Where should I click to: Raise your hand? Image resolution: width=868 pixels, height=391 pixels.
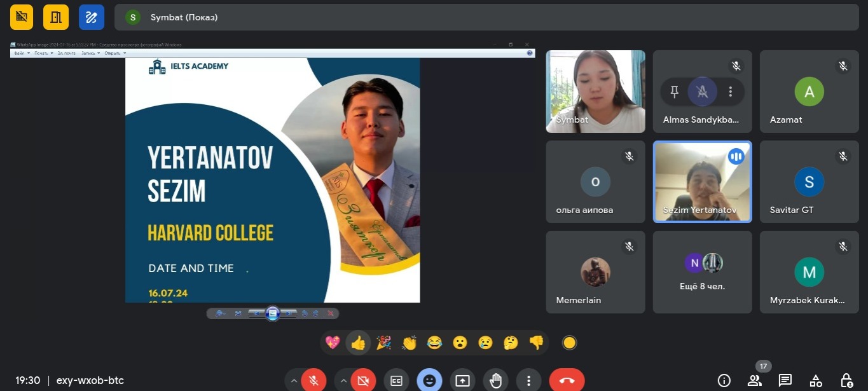tap(495, 381)
